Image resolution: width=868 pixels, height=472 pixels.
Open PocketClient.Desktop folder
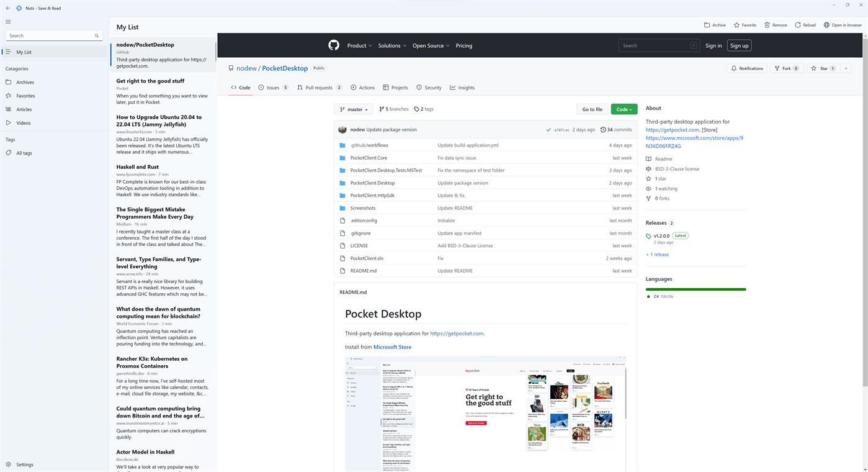[x=372, y=183]
